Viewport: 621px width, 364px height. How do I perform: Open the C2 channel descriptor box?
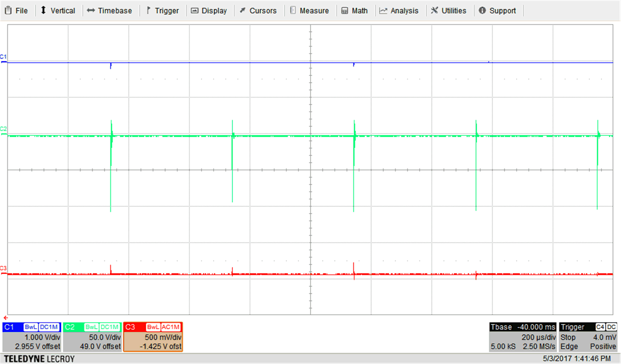click(x=92, y=337)
